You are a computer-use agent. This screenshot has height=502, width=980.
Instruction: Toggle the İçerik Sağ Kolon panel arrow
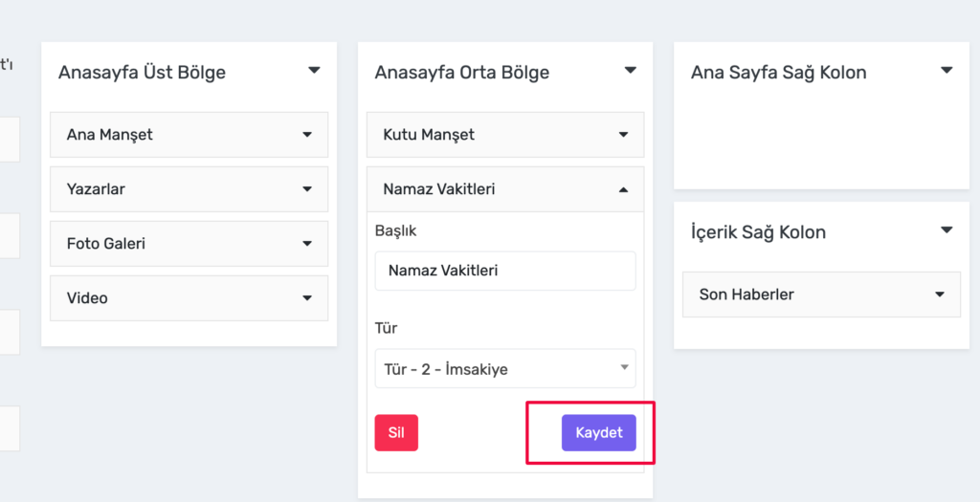click(x=947, y=230)
